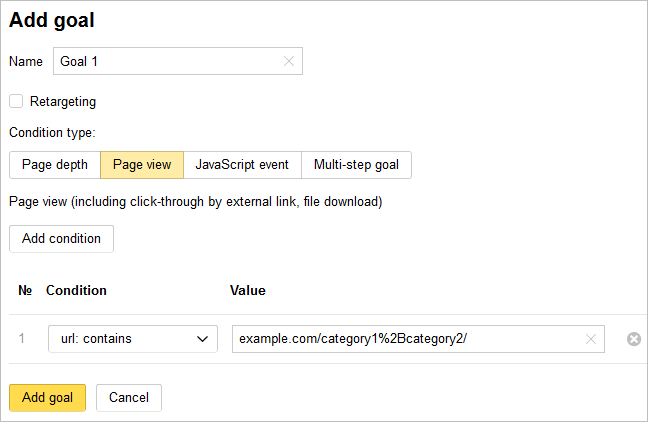The height and width of the screenshot is (422, 648).
Task: Click the Retargeting label text
Action: pos(63,101)
